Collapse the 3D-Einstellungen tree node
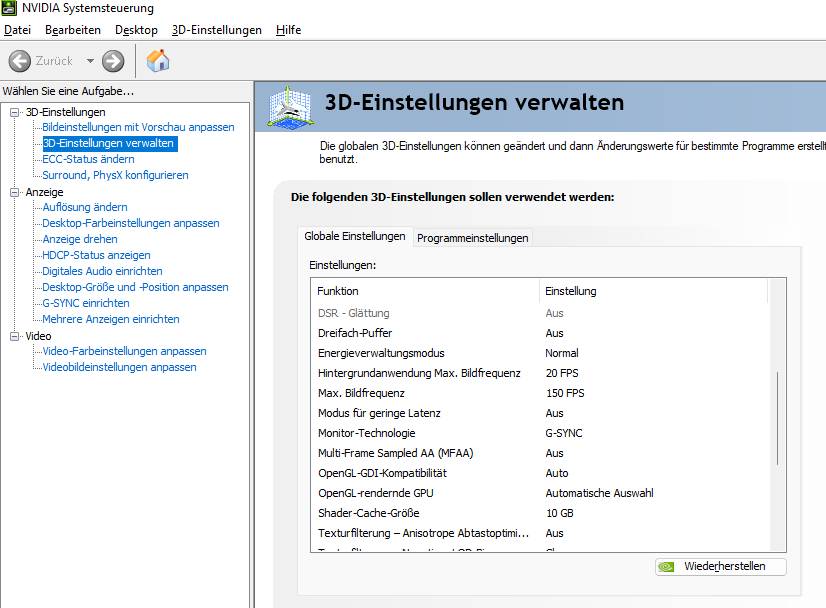The height and width of the screenshot is (608, 826). (15, 112)
